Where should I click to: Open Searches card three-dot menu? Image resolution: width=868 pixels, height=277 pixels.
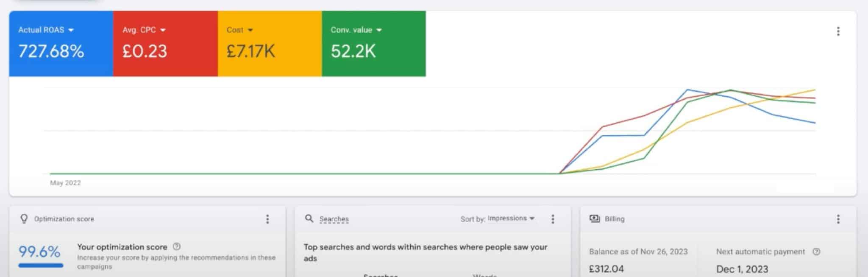coord(553,219)
